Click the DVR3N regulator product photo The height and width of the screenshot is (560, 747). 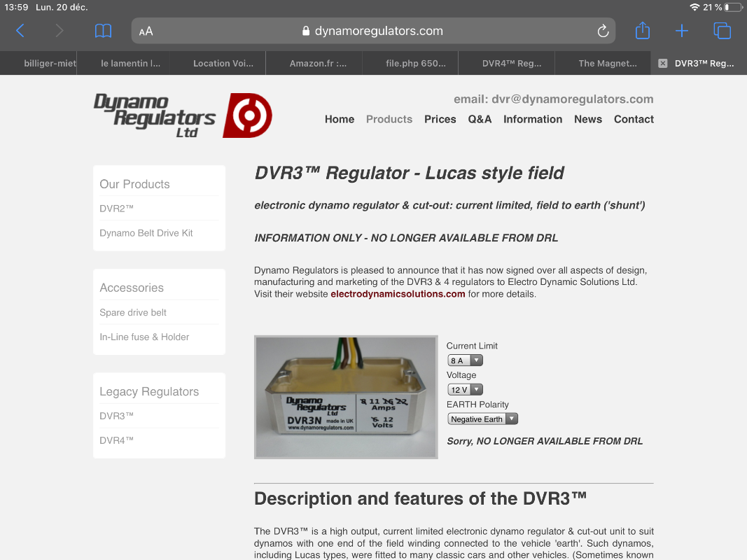(x=346, y=398)
